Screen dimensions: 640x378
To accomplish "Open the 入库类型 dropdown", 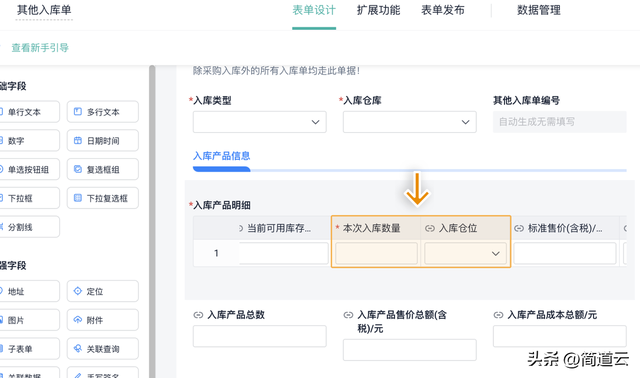I will [260, 122].
